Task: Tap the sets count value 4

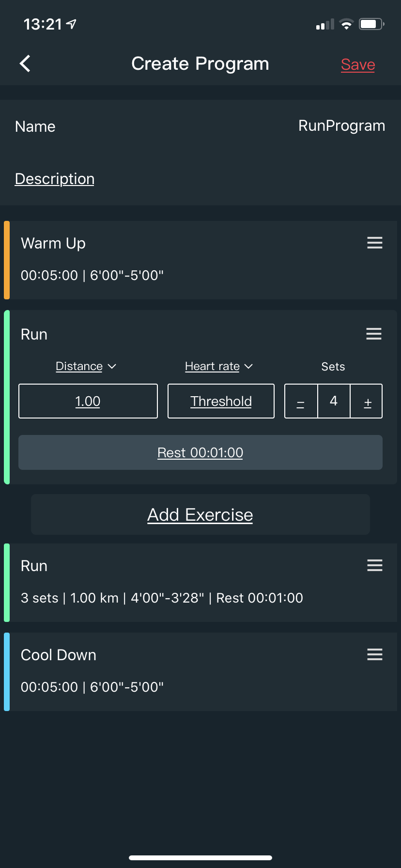Action: click(334, 401)
